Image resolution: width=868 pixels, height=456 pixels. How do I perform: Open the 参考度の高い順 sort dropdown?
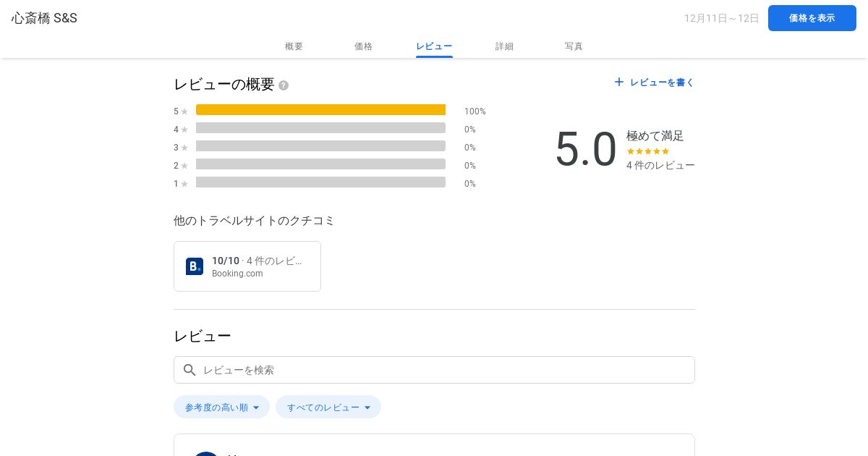pos(221,407)
